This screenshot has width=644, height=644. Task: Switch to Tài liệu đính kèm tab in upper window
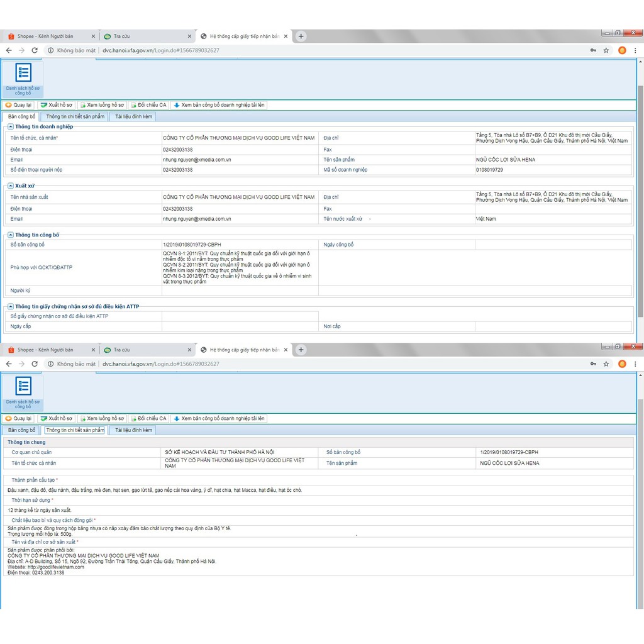133,116
